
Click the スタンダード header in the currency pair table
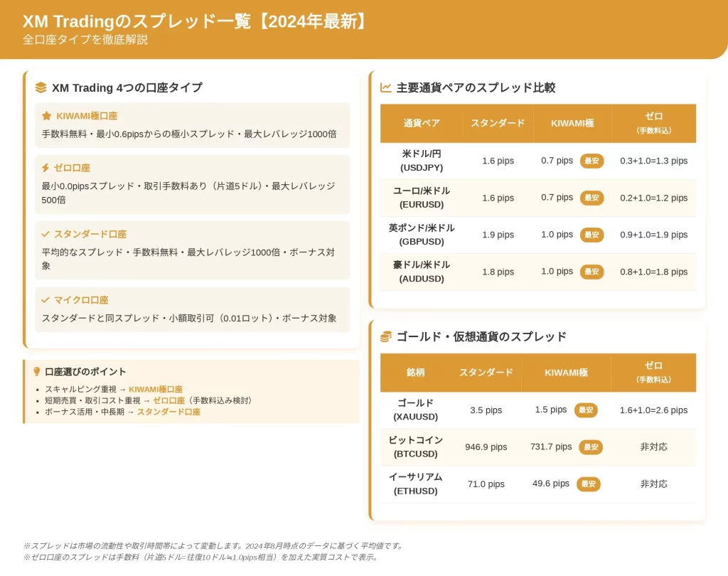point(498,123)
